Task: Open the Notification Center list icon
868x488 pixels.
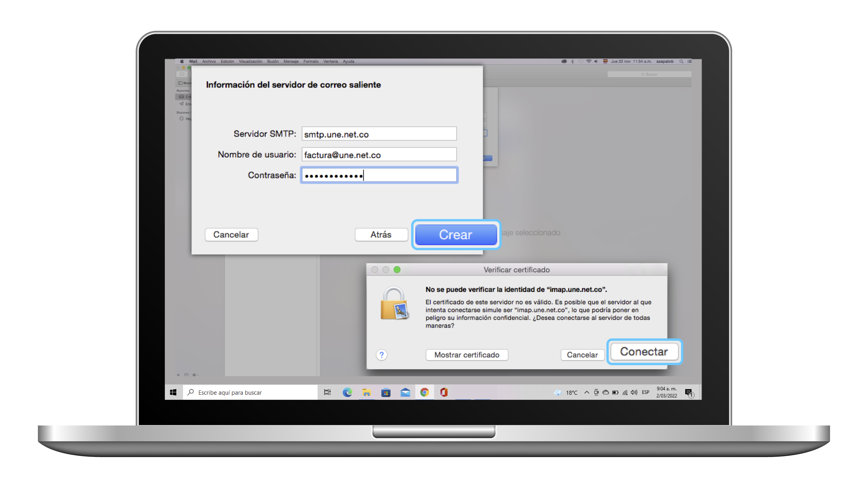Action: click(x=689, y=61)
